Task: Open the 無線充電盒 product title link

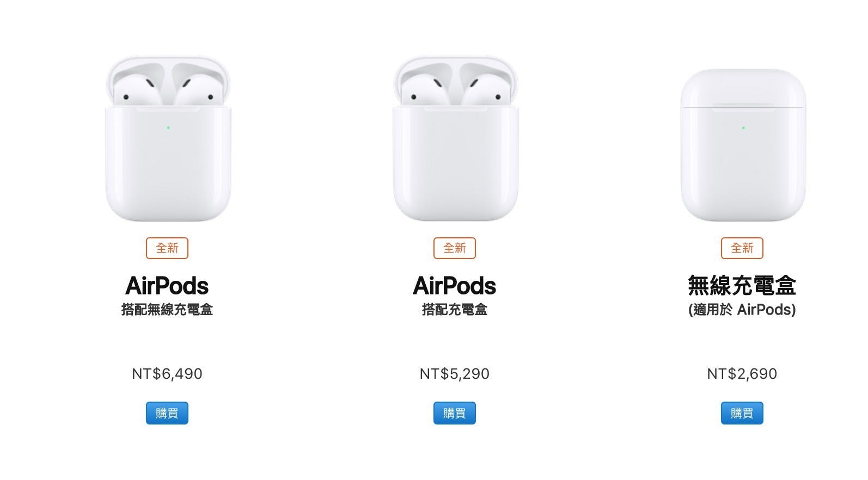Action: [x=742, y=286]
